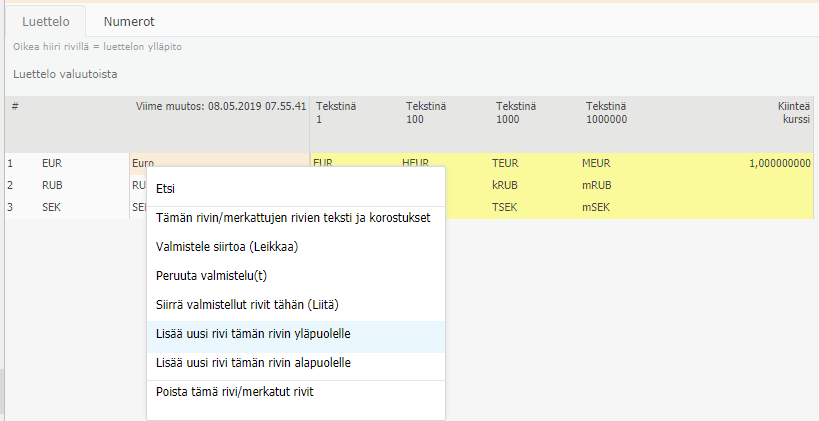
Task: Switch to the Numerot tab
Action: coord(129,21)
